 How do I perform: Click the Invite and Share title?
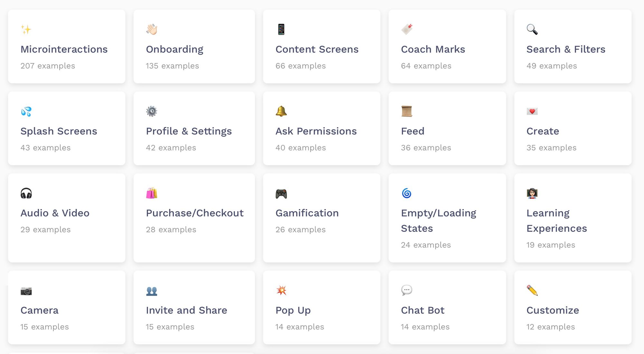pyautogui.click(x=186, y=310)
